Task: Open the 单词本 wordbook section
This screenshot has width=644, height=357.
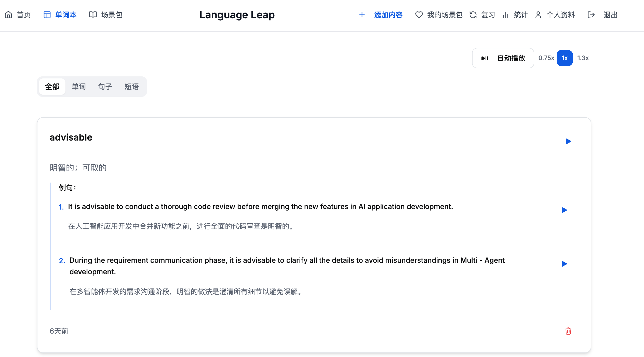Action: click(65, 15)
